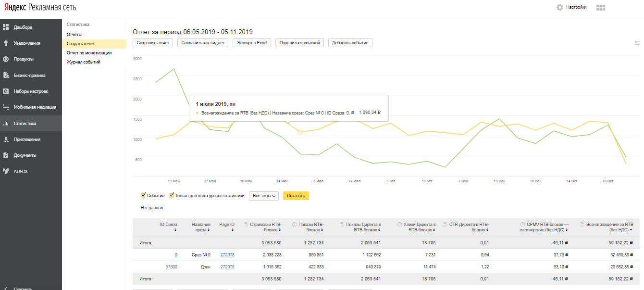Image resolution: width=644 pixels, height=290 pixels.
Task: Open Отчет по монетизации in the submenu
Action: (x=89, y=53)
